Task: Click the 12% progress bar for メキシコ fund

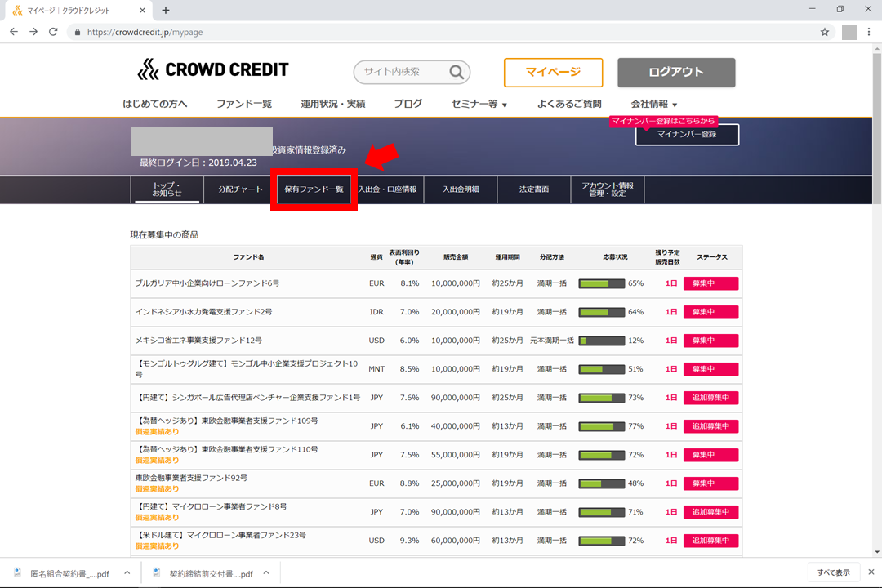Action: pyautogui.click(x=601, y=341)
